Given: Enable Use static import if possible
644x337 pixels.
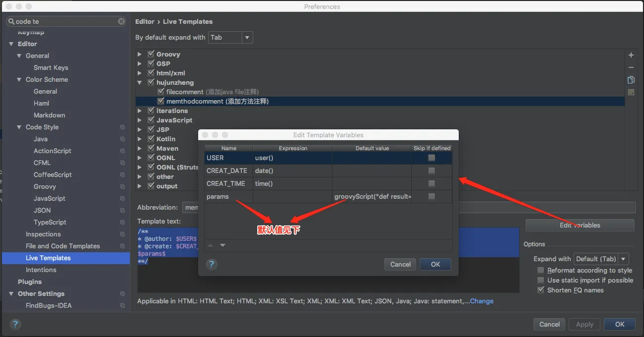Looking at the screenshot, I should 541,280.
